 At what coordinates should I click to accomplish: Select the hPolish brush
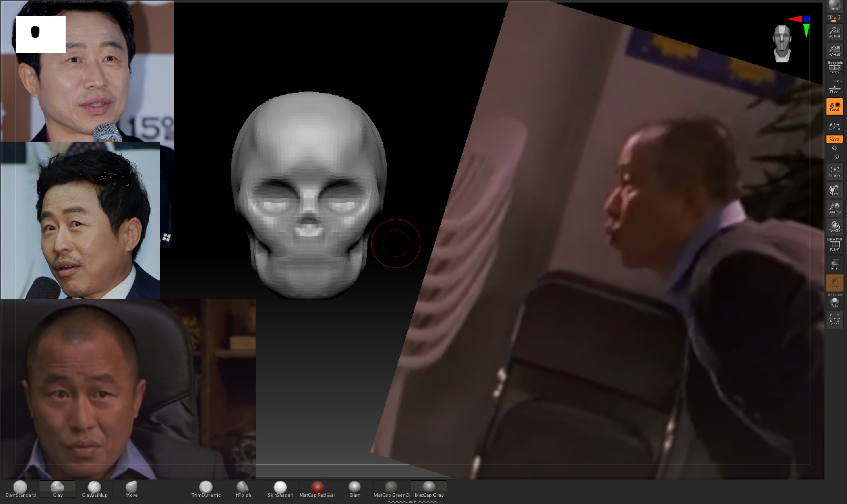tap(243, 489)
